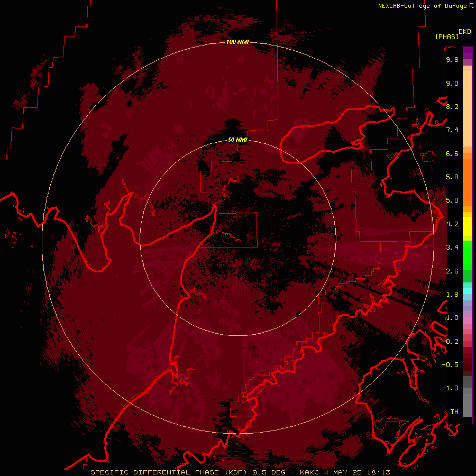Click the TH threshold label on scale
Image resolution: width=476 pixels, height=476 pixels.
(x=454, y=412)
